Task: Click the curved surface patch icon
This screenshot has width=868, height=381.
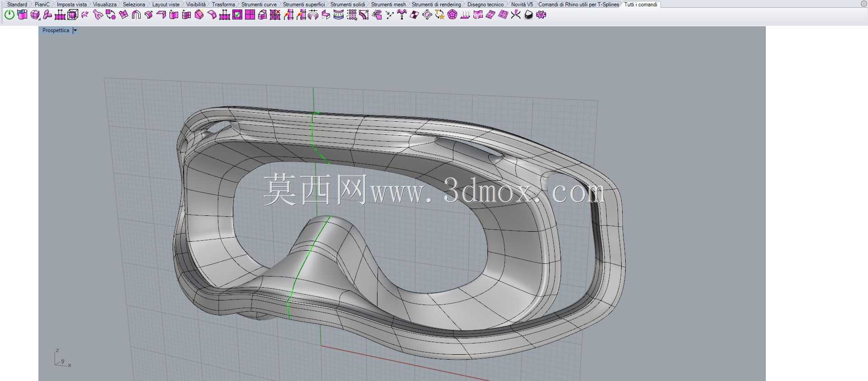Action: point(212,15)
